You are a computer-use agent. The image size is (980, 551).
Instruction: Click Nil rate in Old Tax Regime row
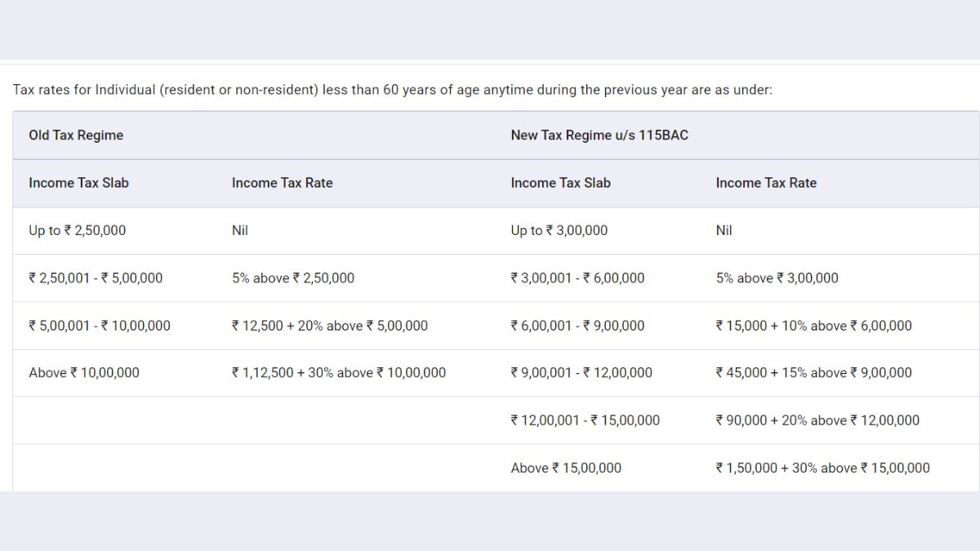click(x=239, y=230)
